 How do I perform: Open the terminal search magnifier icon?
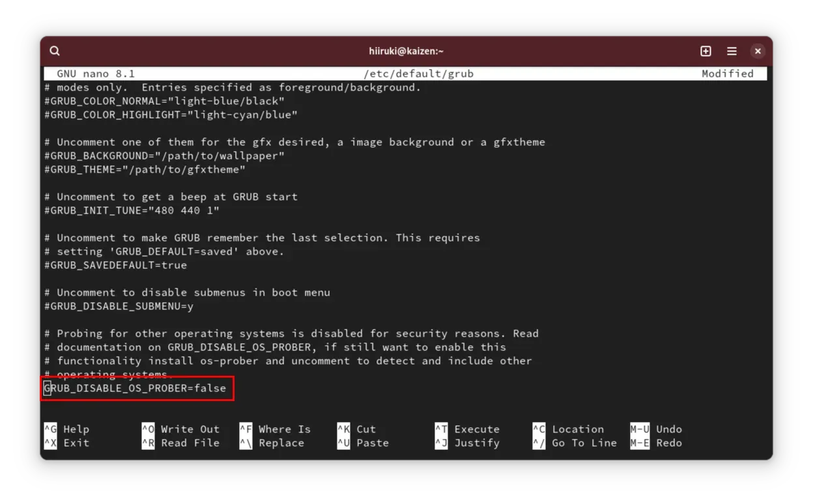pos(55,51)
